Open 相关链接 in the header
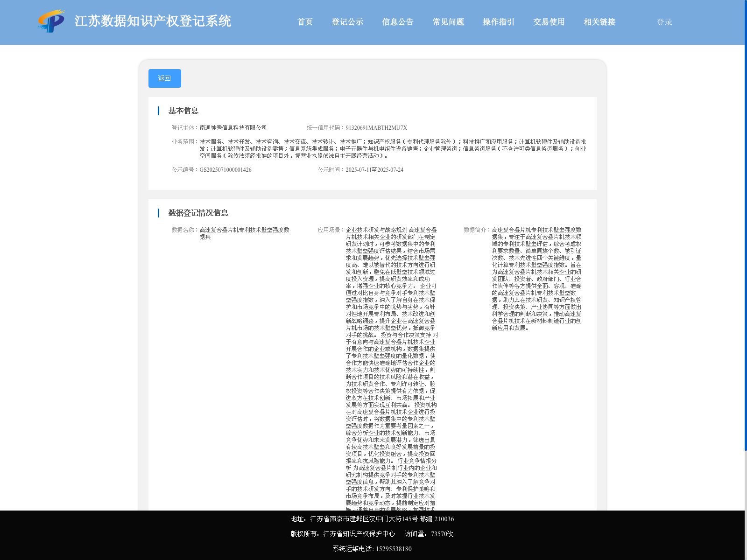This screenshot has height=560, width=747. coord(599,22)
